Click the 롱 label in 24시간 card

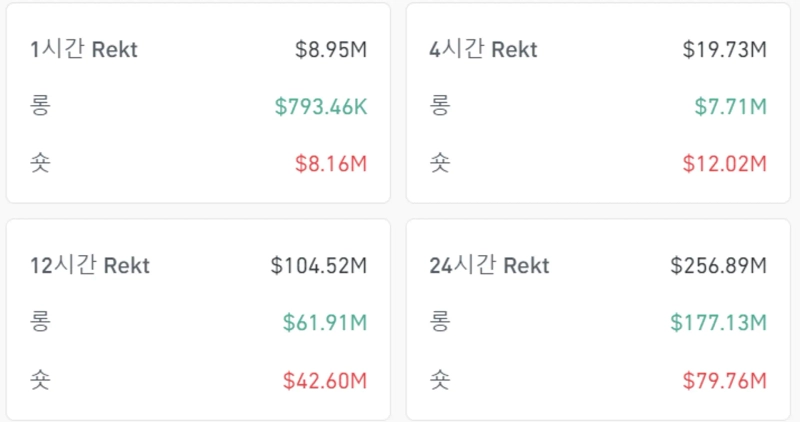pos(439,323)
